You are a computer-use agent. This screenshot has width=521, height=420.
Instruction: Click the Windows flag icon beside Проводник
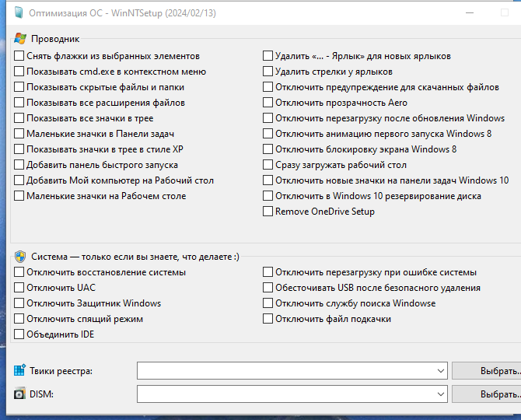pos(20,39)
